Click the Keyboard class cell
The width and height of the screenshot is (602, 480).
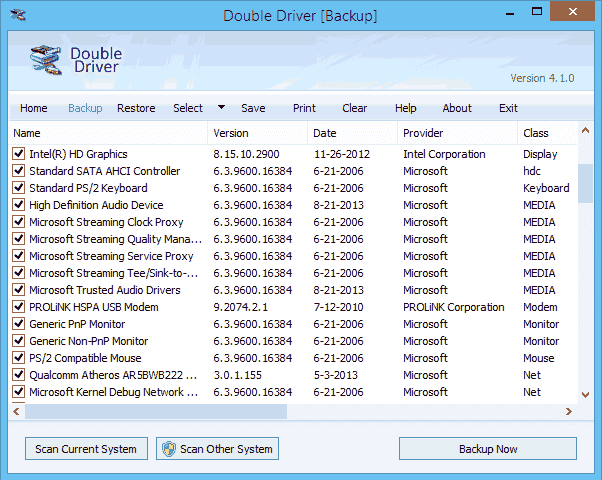point(546,188)
